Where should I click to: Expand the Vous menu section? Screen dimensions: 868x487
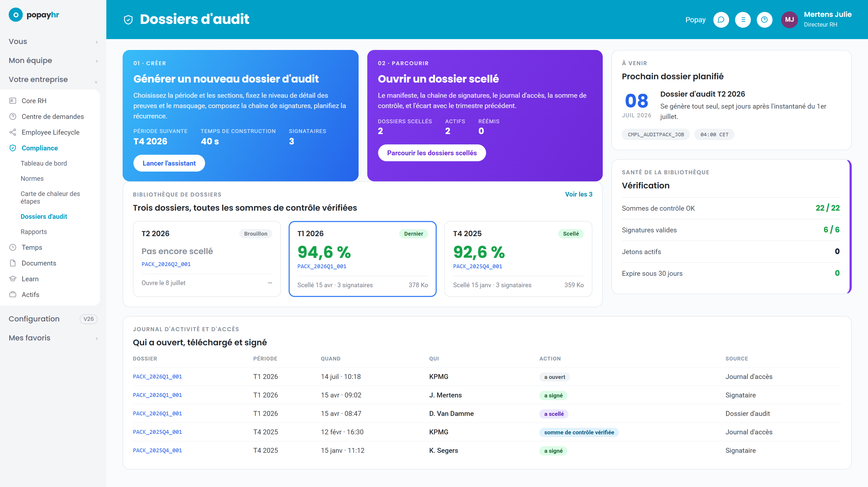(53, 42)
